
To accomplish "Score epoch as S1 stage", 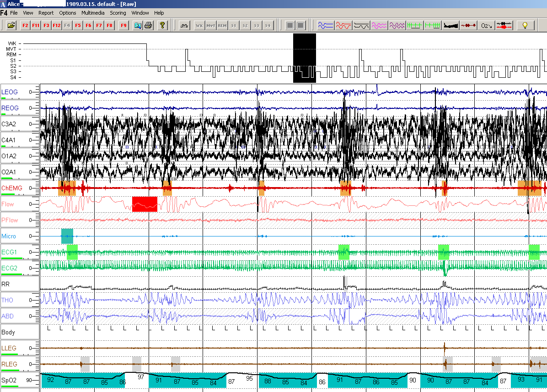I will (x=234, y=26).
